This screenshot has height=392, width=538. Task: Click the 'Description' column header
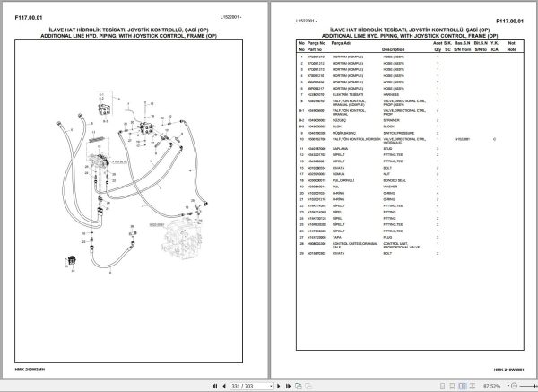(x=394, y=49)
